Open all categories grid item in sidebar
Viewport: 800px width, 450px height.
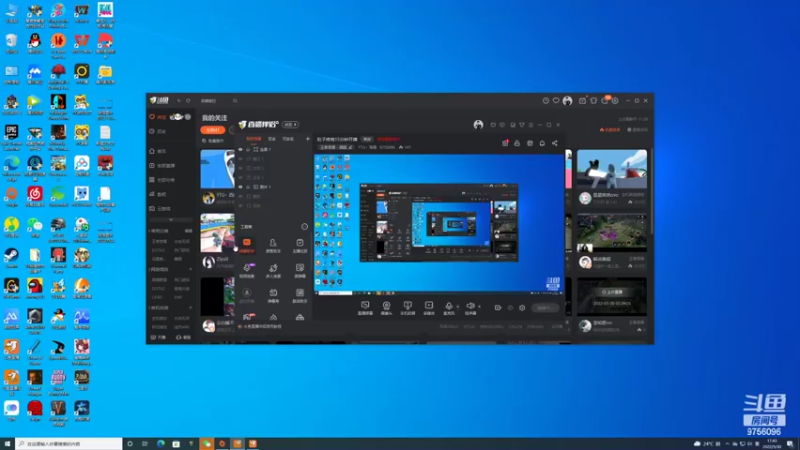[x=163, y=180]
